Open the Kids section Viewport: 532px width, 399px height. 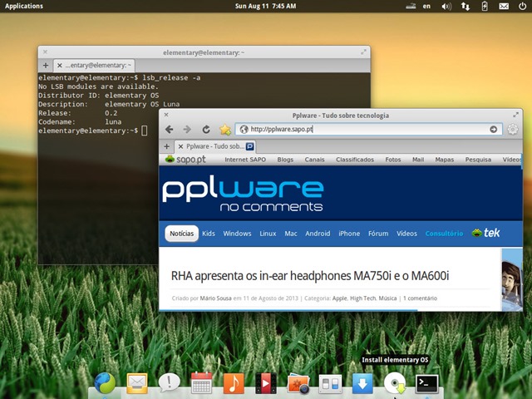point(209,234)
